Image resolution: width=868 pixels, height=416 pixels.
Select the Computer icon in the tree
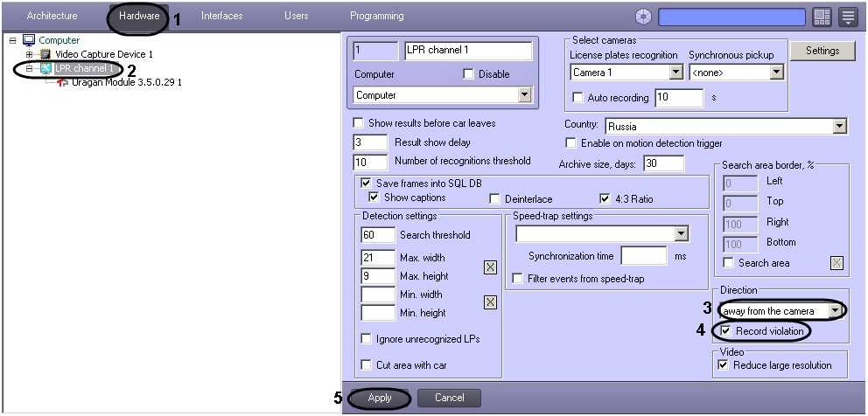click(29, 40)
